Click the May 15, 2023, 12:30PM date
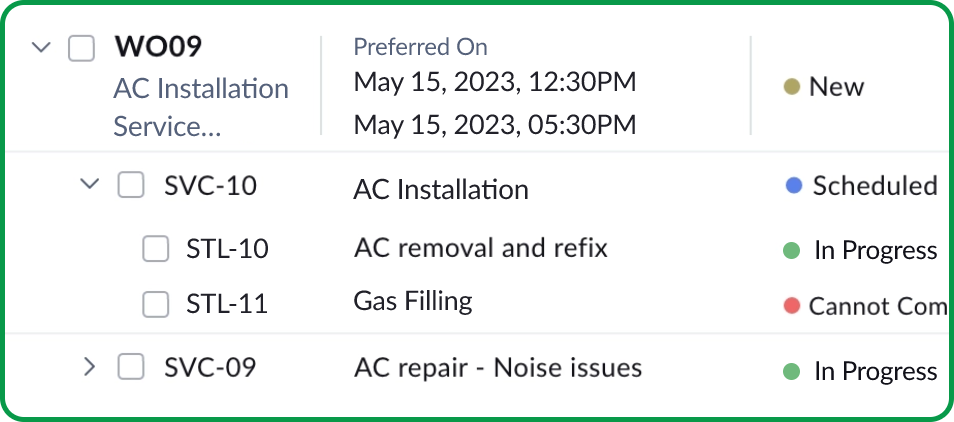Image resolution: width=954 pixels, height=422 pixels. pyautogui.click(x=495, y=82)
